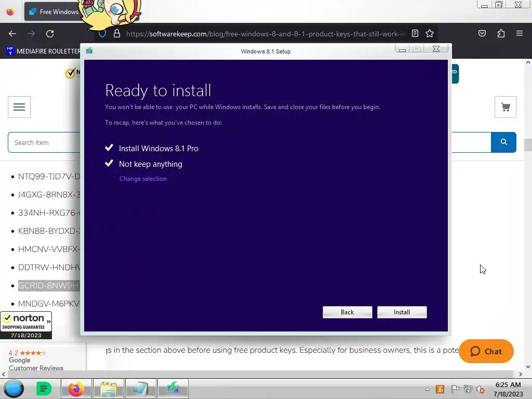Select product key starting 334NH-RXG76

coord(49,212)
